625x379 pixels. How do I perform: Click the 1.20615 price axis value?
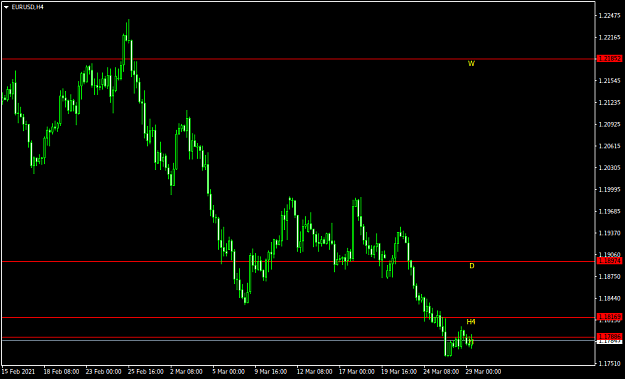610,146
